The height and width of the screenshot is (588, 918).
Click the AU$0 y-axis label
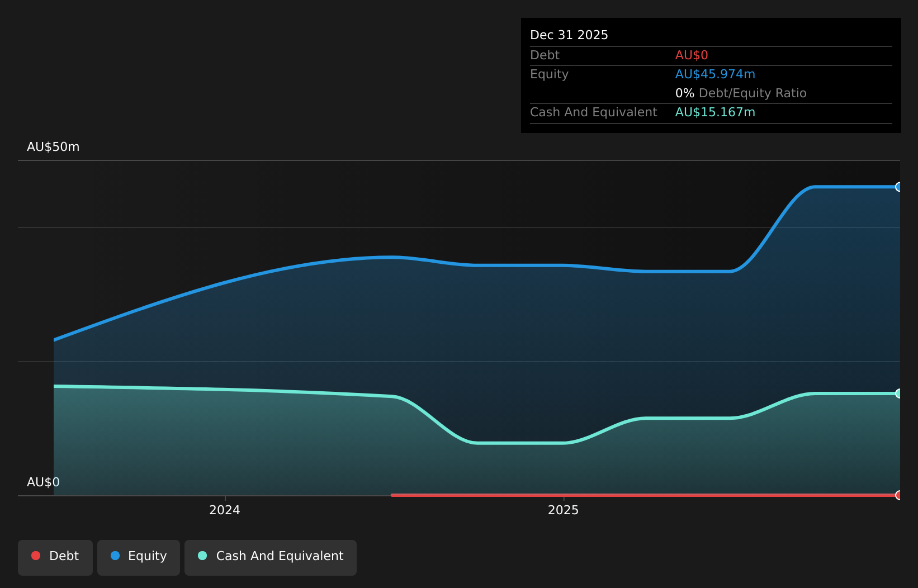[x=43, y=482]
